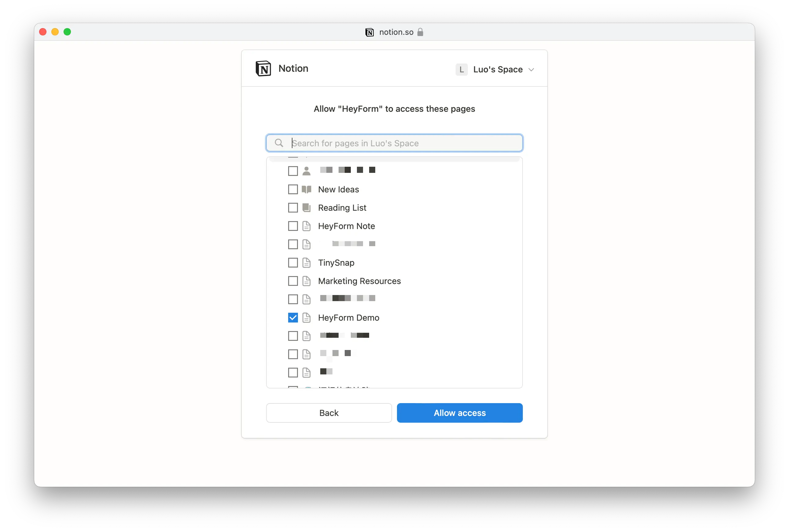Click Allow access to grant permissions
Image resolution: width=789 pixels, height=532 pixels.
click(x=459, y=413)
